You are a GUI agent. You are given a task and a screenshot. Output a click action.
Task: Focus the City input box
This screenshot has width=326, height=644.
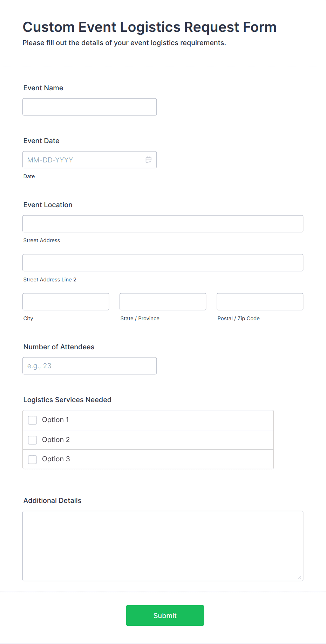[x=66, y=302]
